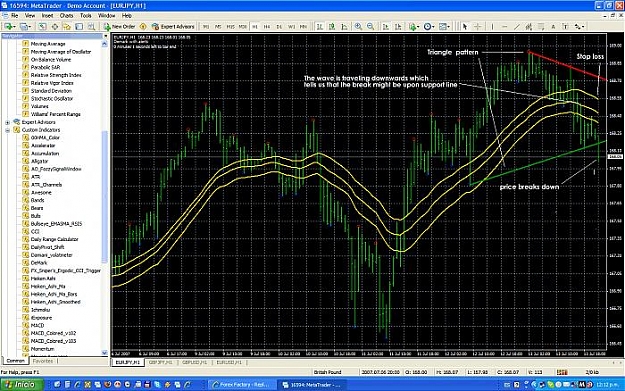625x391 pixels.
Task: Open the Periodicity clock dropdown
Action: (429, 26)
